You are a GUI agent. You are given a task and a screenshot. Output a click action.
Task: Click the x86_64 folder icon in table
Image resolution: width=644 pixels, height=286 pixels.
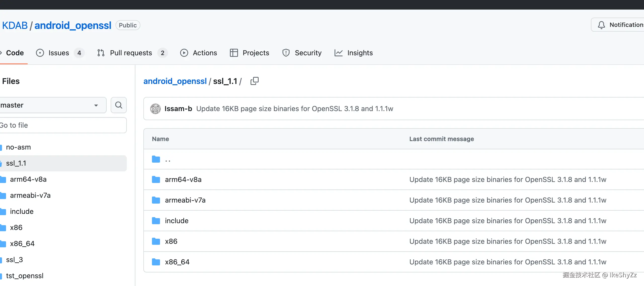156,262
